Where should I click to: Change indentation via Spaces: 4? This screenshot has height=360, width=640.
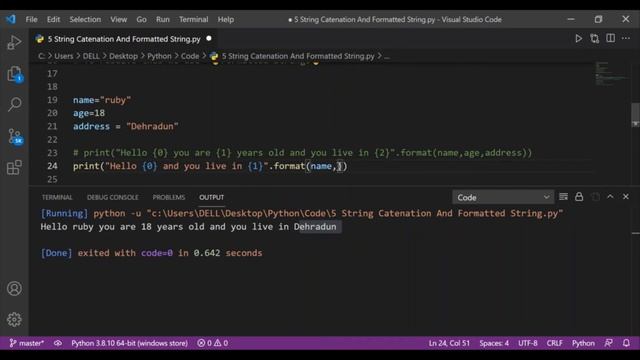[494, 343]
